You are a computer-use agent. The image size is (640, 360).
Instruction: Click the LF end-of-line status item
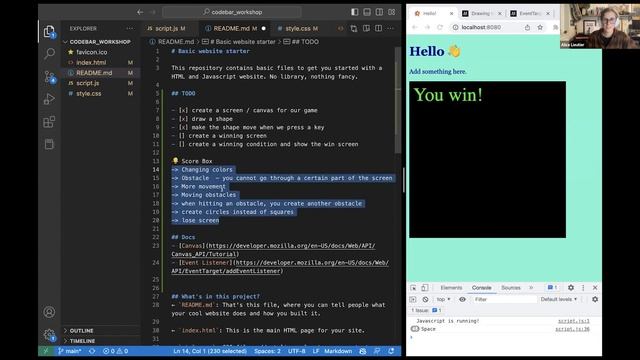click(316, 351)
